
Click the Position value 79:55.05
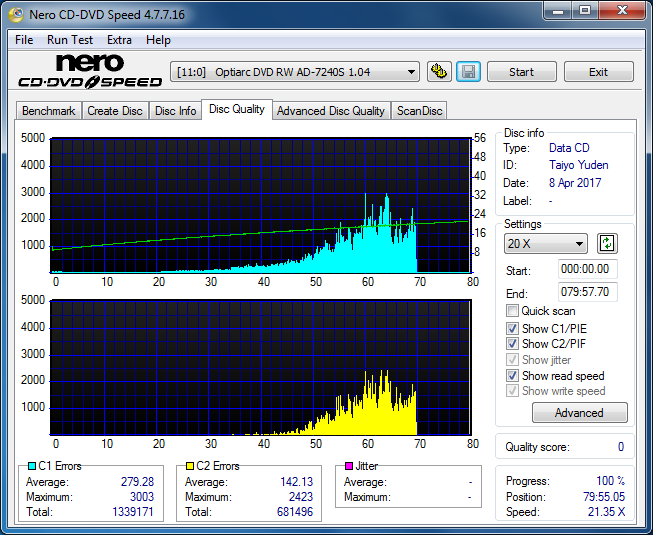pos(604,497)
